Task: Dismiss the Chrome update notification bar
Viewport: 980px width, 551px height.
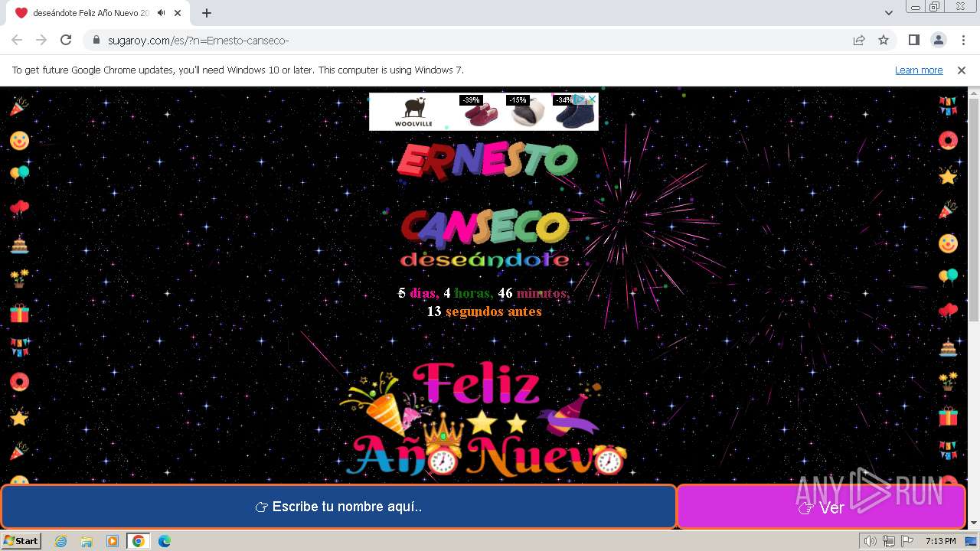Action: pos(962,70)
